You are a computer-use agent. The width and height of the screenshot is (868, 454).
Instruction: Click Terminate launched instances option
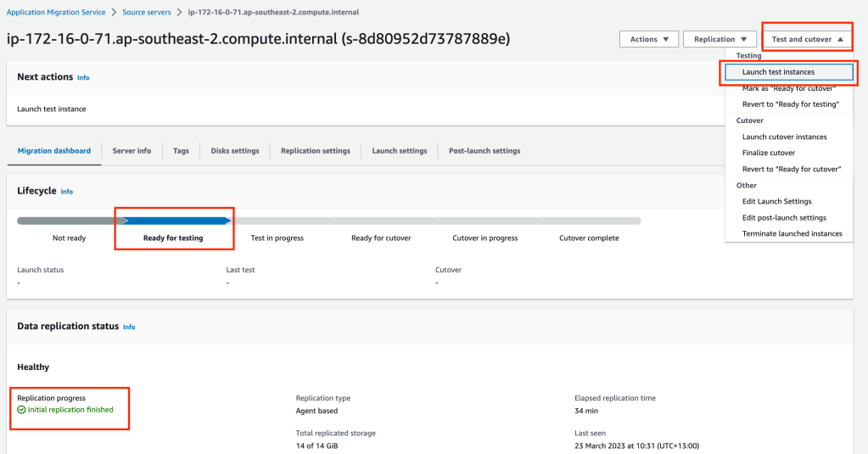792,233
